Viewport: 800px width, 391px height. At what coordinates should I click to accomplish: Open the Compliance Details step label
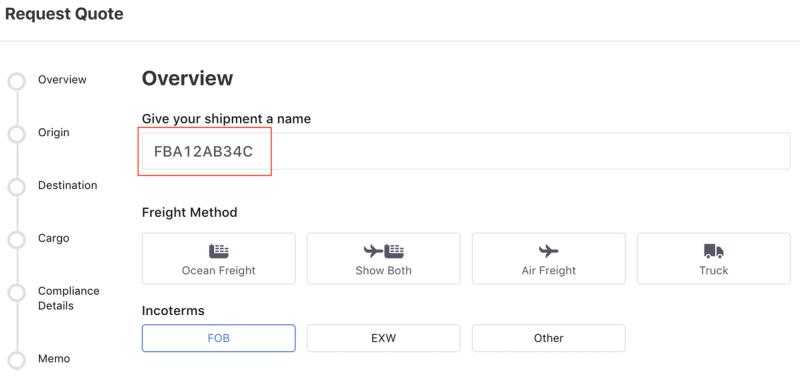pyautogui.click(x=68, y=298)
